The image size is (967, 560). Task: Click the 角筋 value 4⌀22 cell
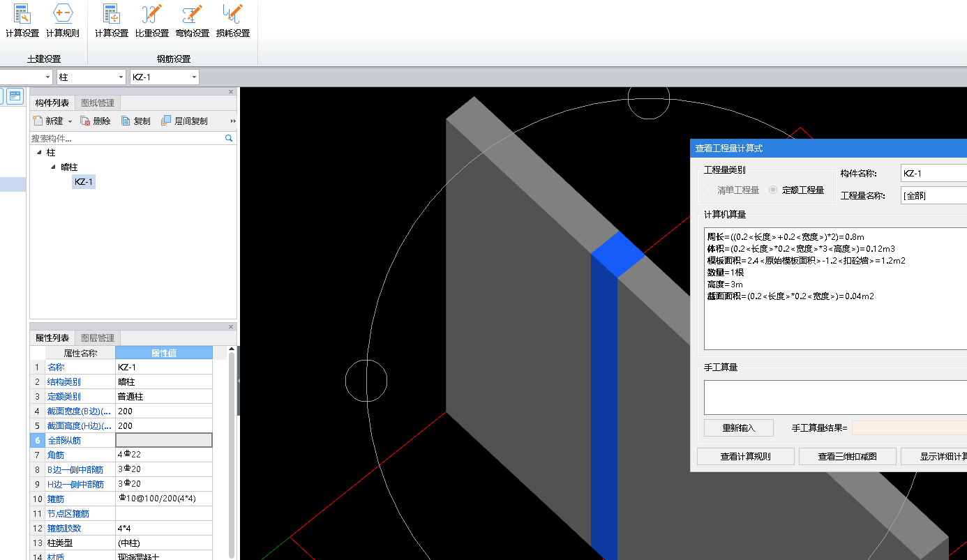tap(164, 455)
